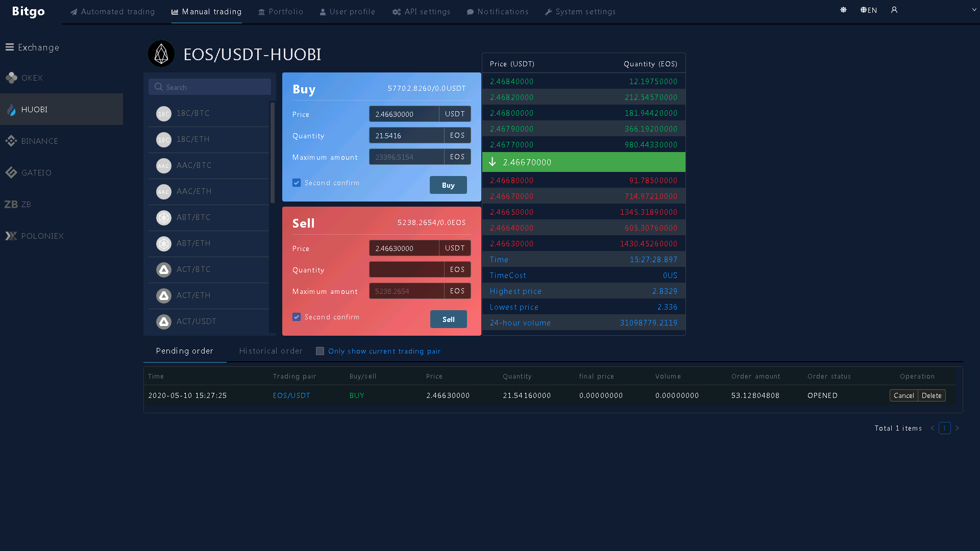Go to next page of orders
980x551 pixels.
[x=957, y=428]
